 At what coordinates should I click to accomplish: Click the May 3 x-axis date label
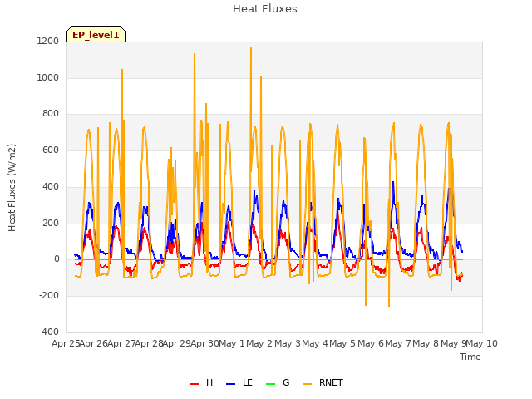click(288, 343)
